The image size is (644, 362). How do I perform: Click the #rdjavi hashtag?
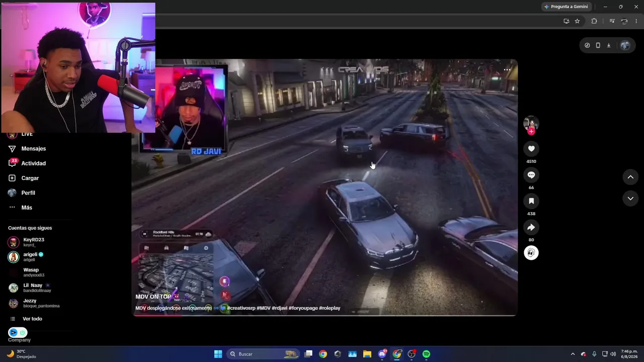point(279,308)
